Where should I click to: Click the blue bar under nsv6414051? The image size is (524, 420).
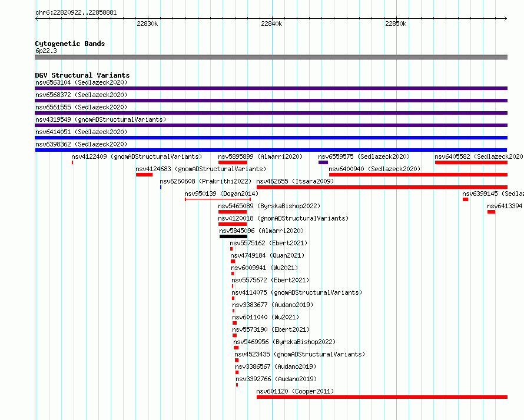pyautogui.click(x=271, y=138)
